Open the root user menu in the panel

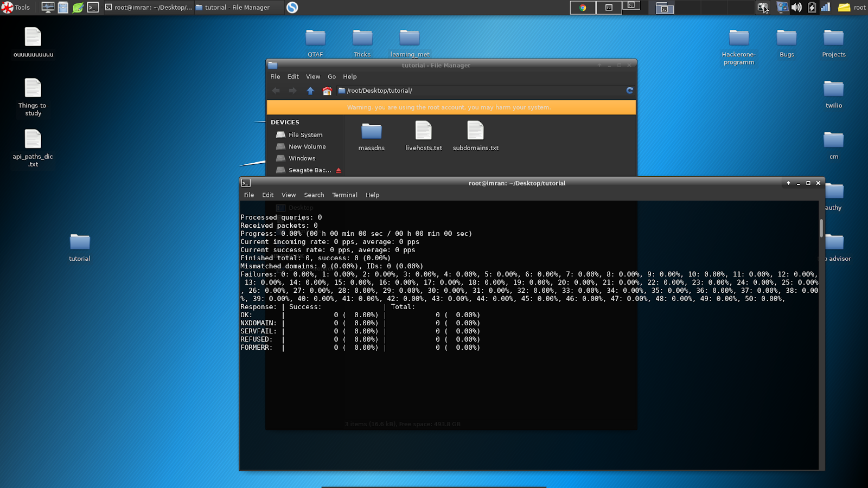[852, 8]
